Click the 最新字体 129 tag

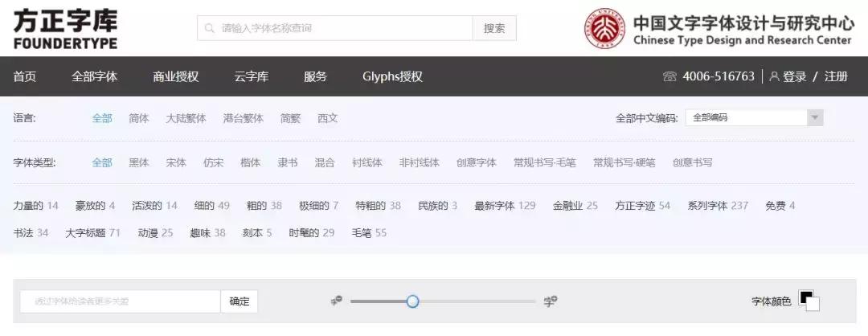click(x=505, y=206)
